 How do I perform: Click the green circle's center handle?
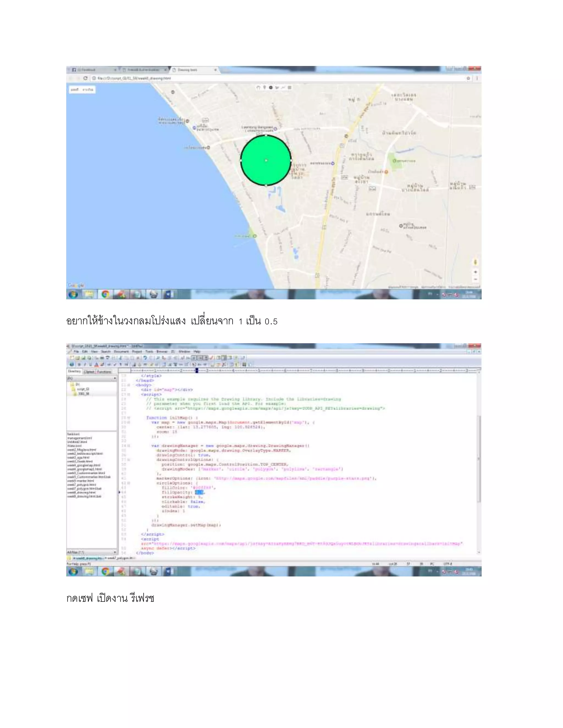tap(266, 160)
